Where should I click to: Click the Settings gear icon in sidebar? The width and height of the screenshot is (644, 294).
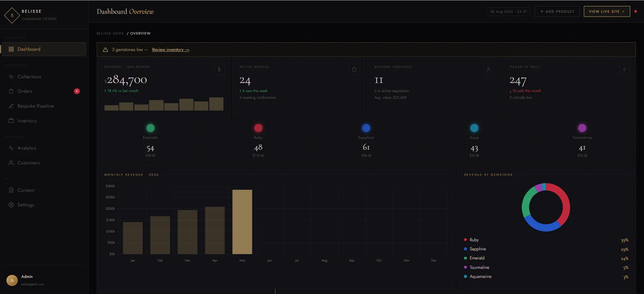pos(11,205)
